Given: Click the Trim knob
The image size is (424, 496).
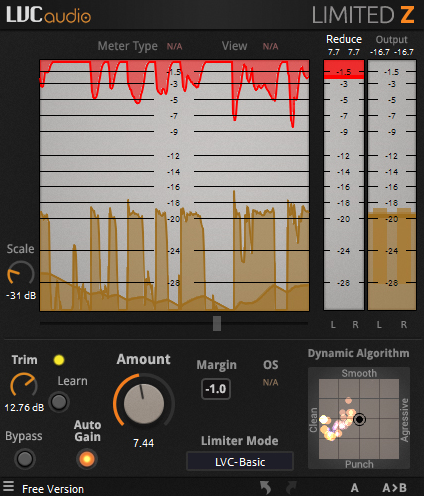Looking at the screenshot, I should 24,385.
